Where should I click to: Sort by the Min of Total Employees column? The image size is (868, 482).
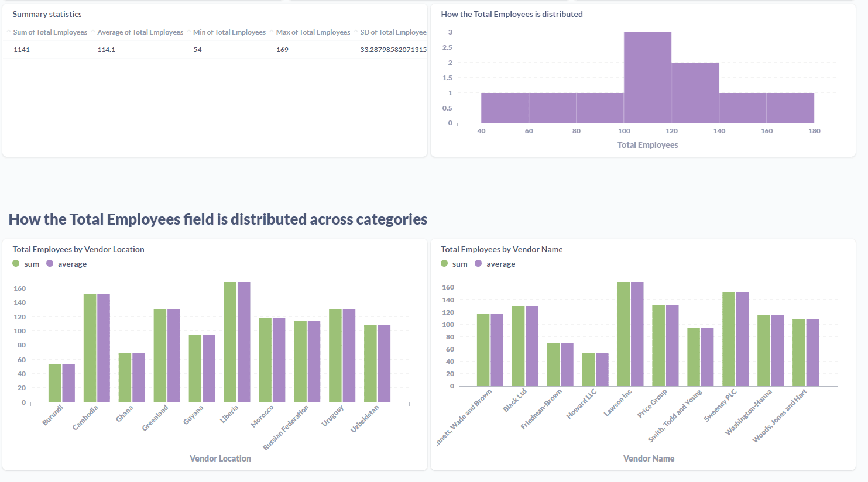point(229,32)
